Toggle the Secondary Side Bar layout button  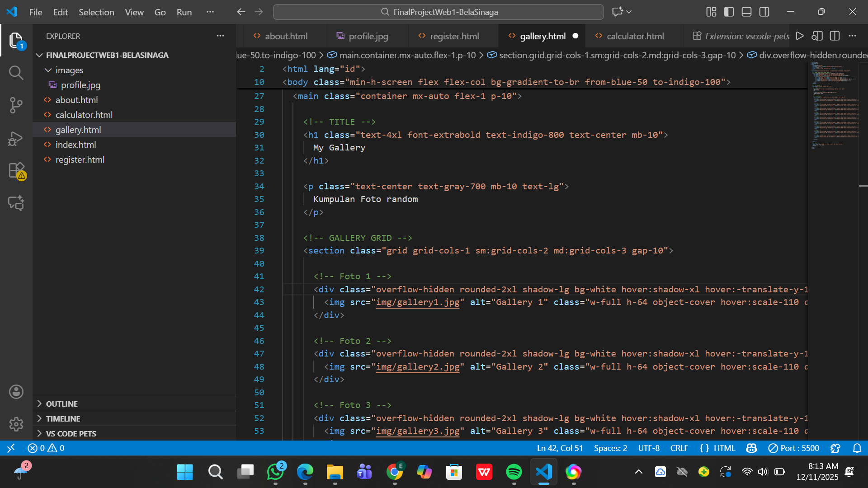point(764,12)
